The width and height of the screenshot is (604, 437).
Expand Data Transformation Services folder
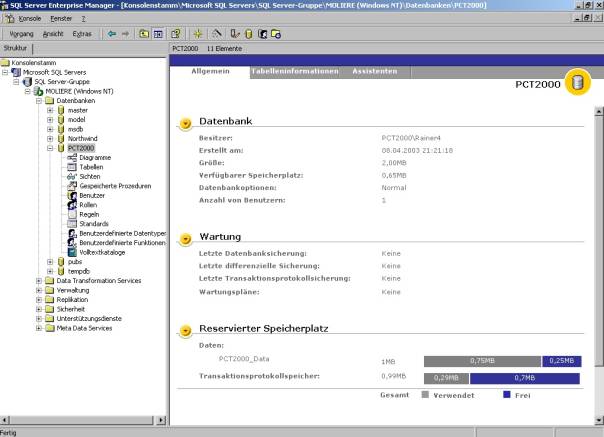(x=39, y=281)
